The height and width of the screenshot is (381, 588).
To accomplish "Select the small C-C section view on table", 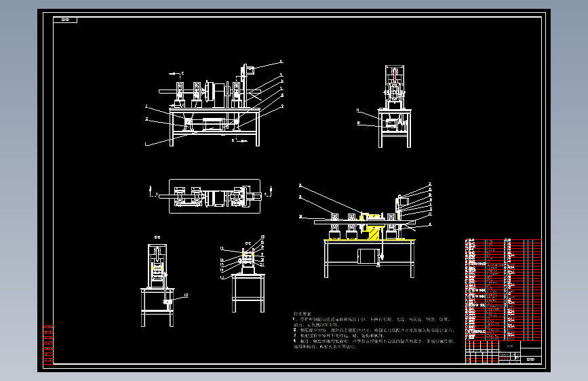I will coord(248,279).
